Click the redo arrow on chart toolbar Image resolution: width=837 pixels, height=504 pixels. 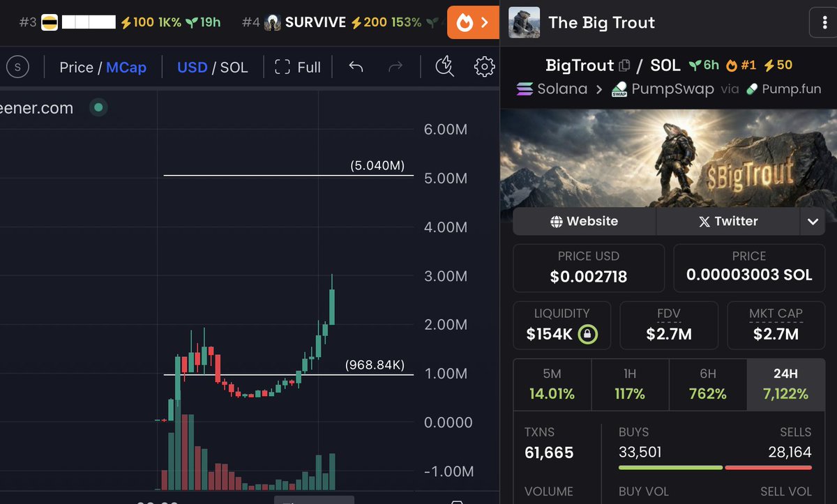click(x=395, y=67)
